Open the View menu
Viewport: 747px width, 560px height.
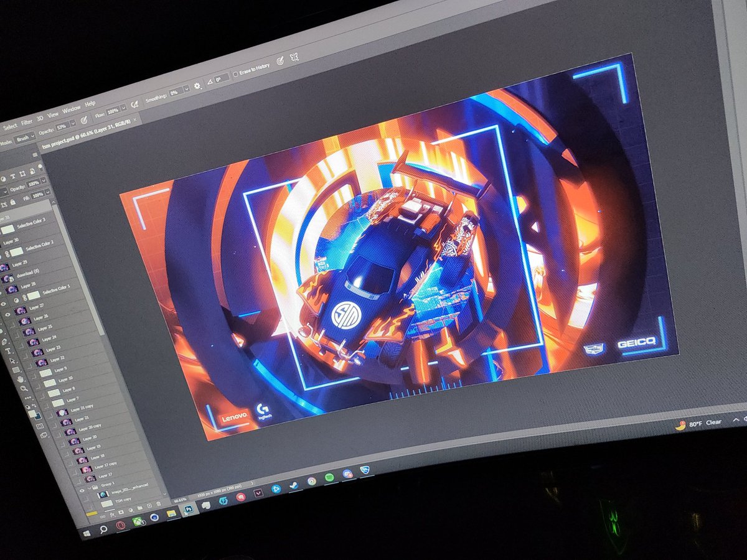53,114
